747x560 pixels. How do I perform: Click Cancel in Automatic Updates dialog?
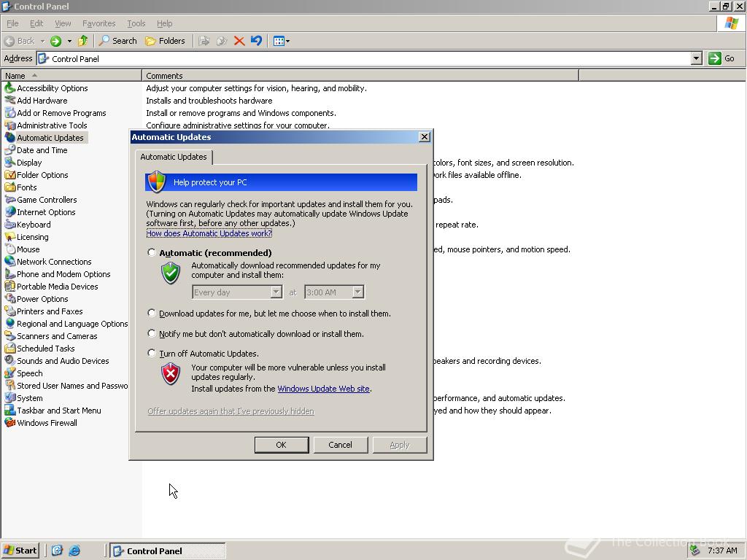340,445
